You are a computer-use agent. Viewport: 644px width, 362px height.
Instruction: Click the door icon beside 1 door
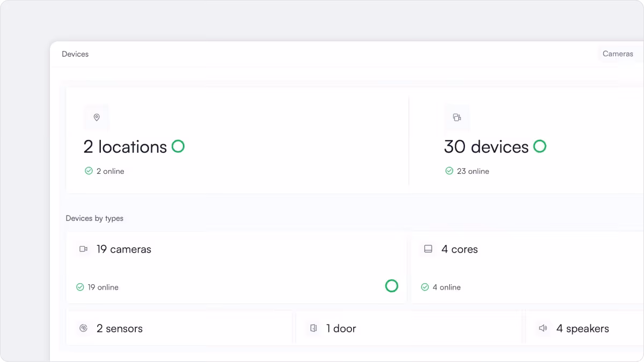pos(314,328)
